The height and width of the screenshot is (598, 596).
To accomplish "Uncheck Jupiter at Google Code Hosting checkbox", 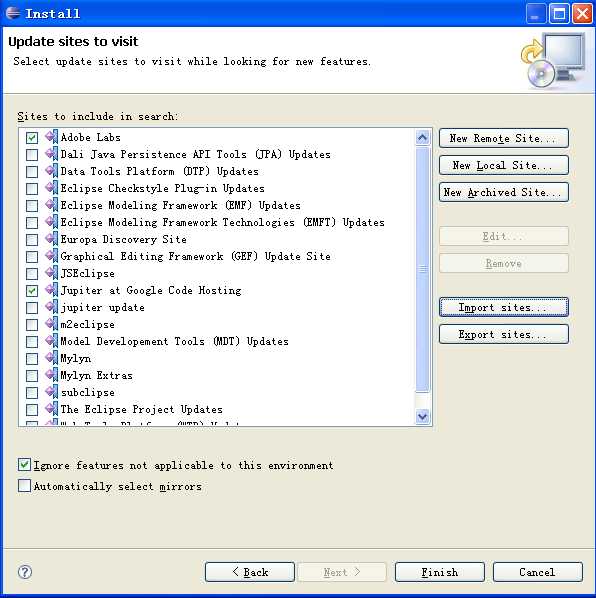I will [x=32, y=291].
